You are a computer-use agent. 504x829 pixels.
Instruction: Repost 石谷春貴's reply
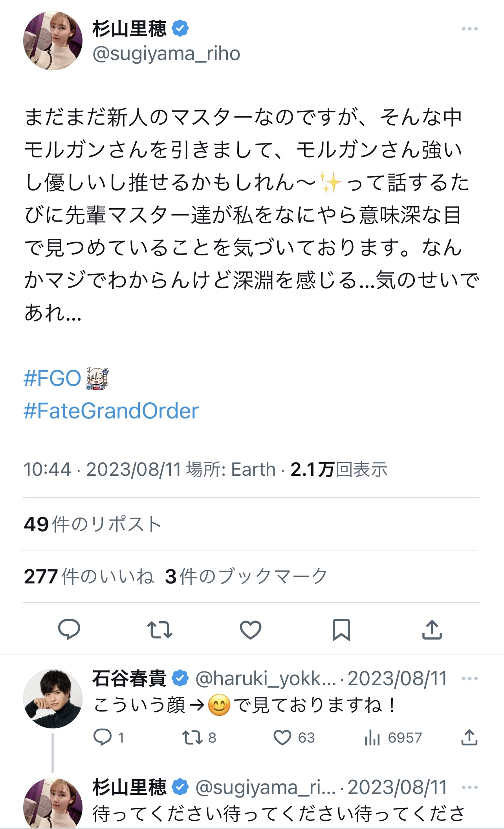point(192,737)
